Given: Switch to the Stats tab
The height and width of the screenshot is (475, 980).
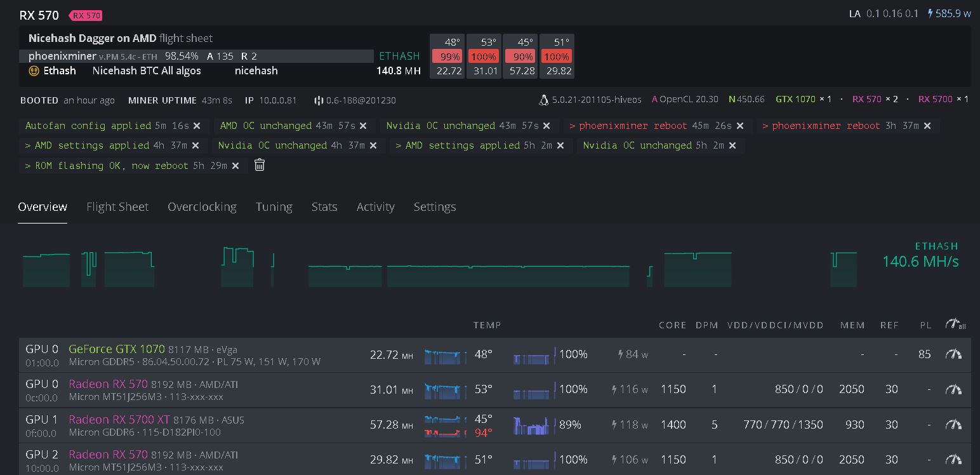Looking at the screenshot, I should (x=324, y=207).
